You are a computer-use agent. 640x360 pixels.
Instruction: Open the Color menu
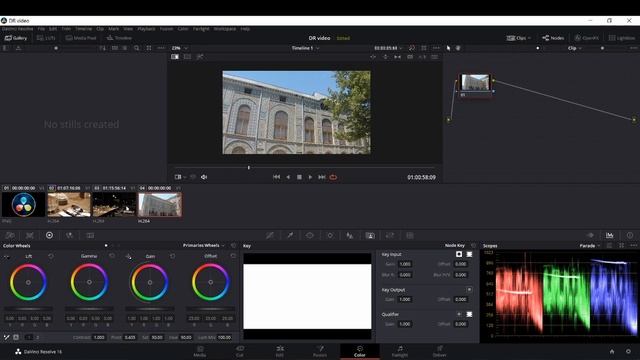[x=183, y=29]
